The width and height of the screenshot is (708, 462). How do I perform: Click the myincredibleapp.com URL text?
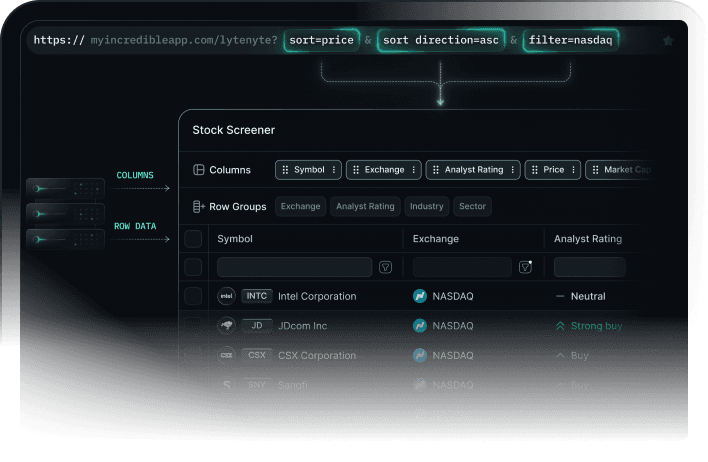coord(184,40)
